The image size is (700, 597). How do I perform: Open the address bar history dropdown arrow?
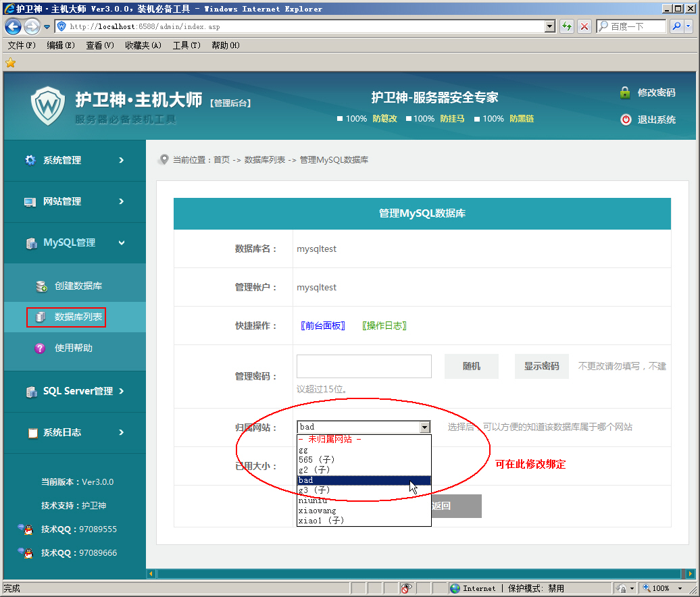(x=550, y=26)
